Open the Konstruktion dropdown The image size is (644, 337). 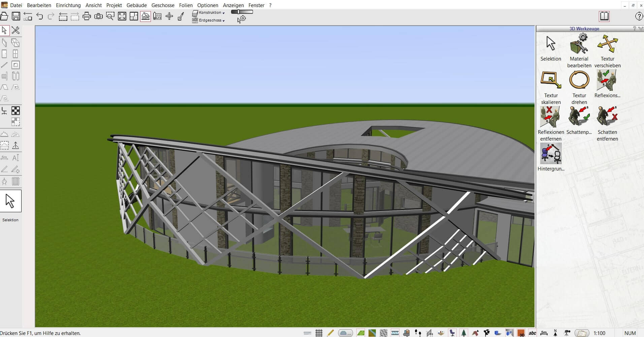click(211, 12)
